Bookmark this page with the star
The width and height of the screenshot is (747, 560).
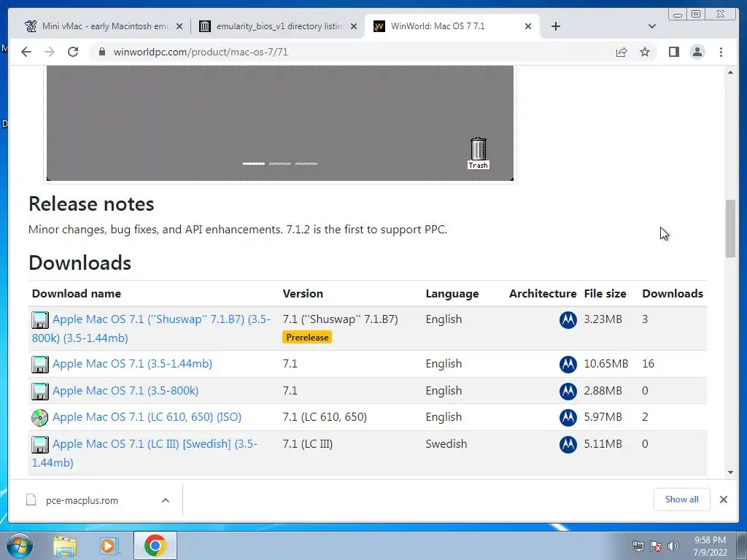645,52
